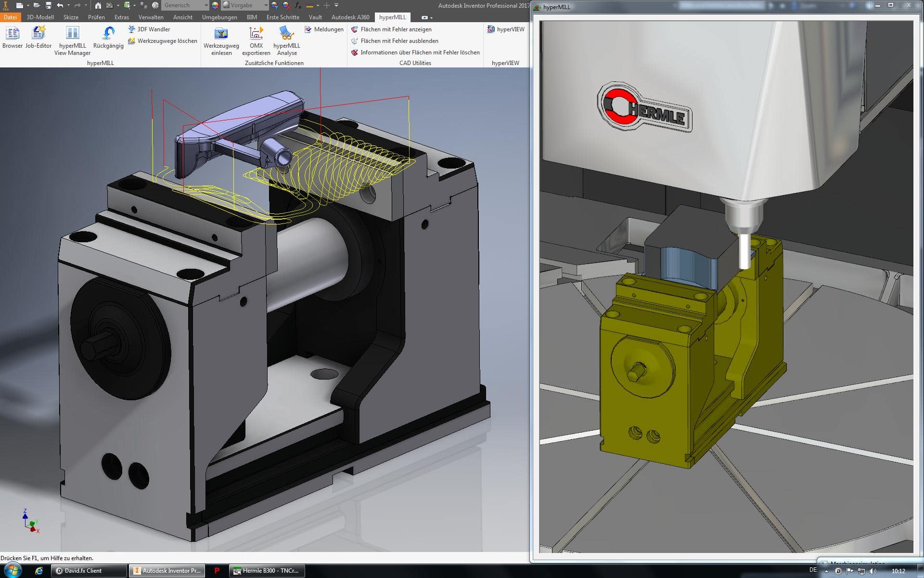Switch to the Prüfen tab
The width and height of the screenshot is (924, 578).
tap(96, 17)
